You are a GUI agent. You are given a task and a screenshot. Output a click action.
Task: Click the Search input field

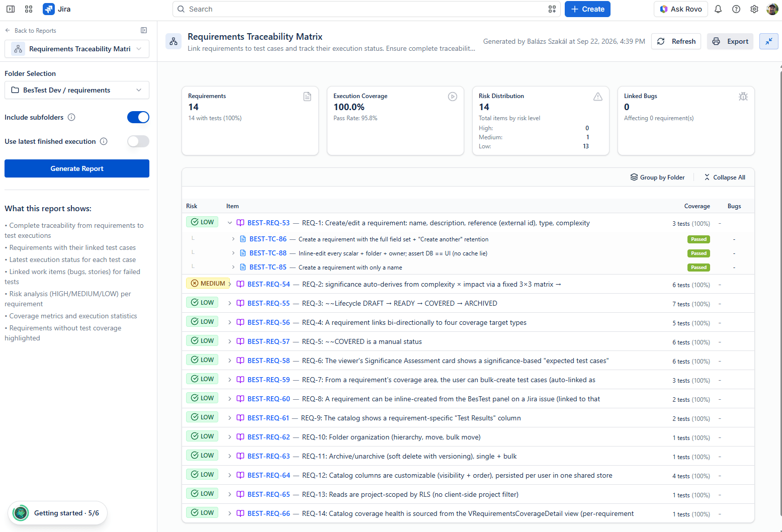click(x=366, y=9)
